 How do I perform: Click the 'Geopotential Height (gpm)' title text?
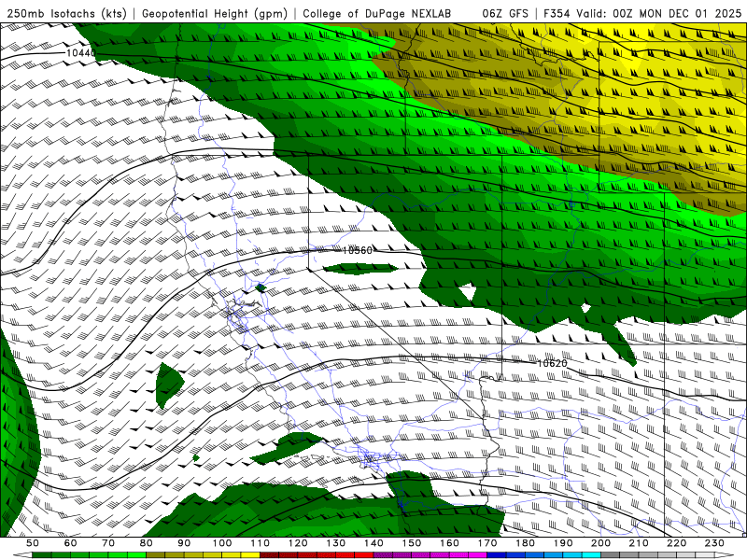pyautogui.click(x=215, y=14)
